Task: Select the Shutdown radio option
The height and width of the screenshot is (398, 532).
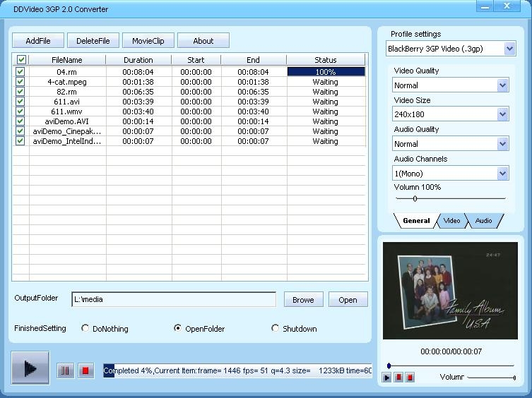Action: tap(276, 328)
